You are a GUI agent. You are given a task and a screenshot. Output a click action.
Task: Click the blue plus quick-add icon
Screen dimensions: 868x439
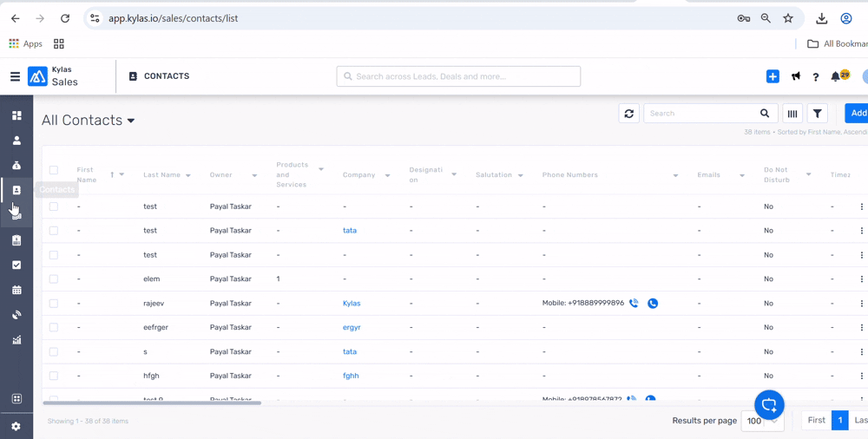(x=773, y=76)
